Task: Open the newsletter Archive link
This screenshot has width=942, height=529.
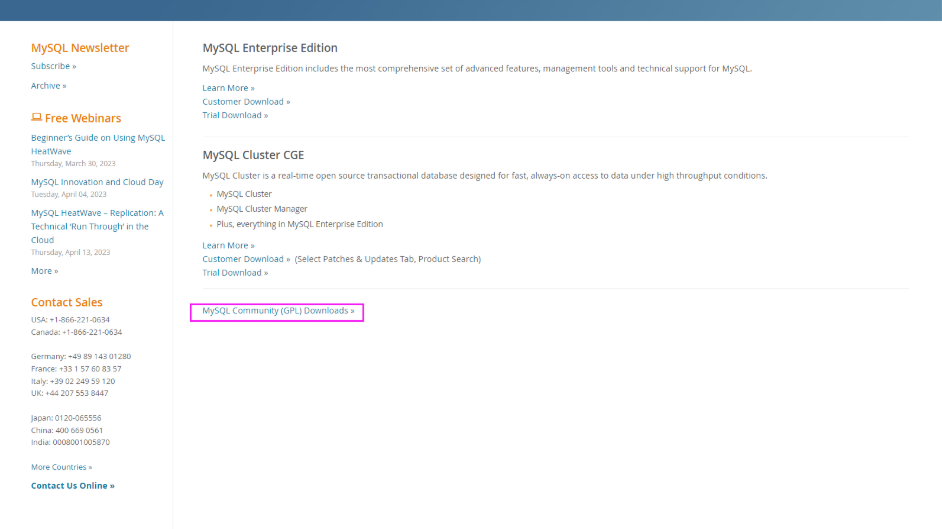Action: pyautogui.click(x=48, y=86)
